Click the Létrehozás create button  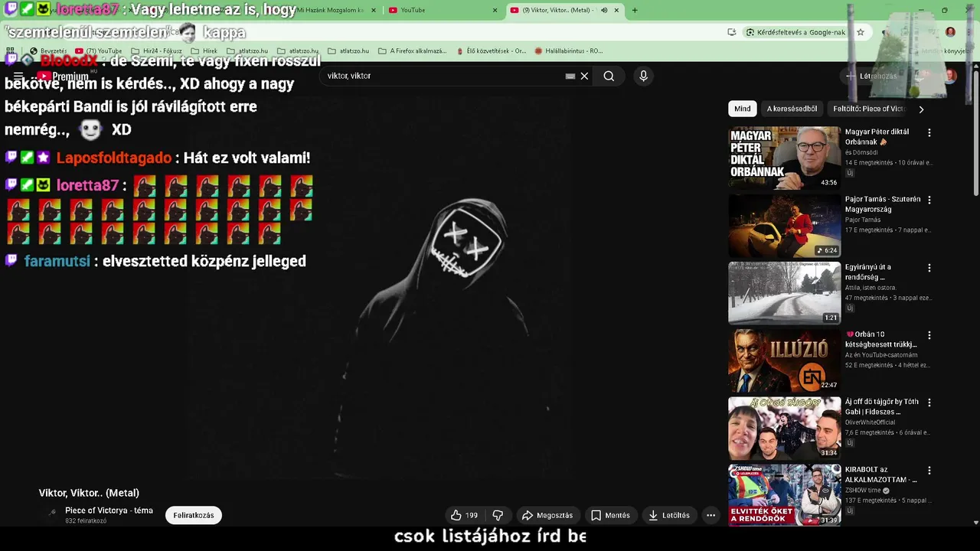coord(871,76)
